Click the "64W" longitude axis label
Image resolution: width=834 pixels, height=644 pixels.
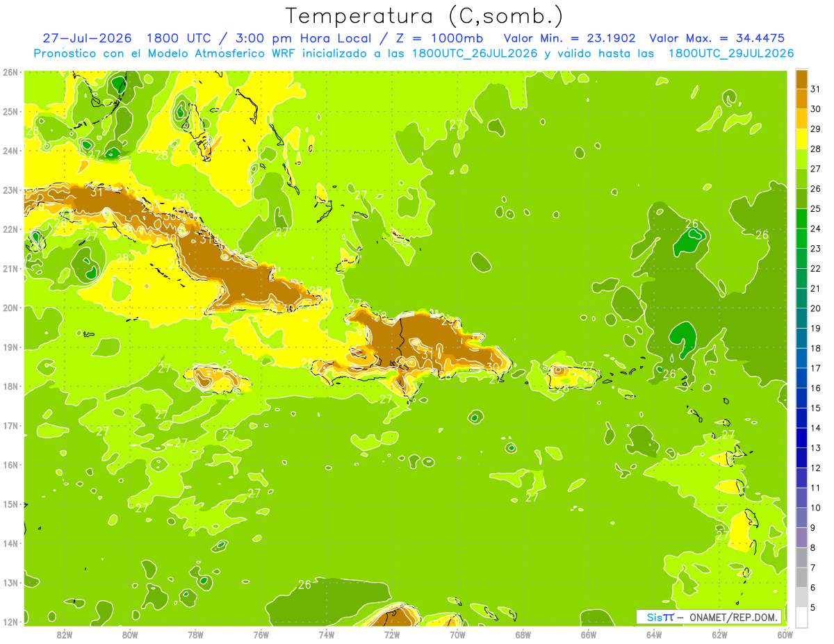[654, 634]
